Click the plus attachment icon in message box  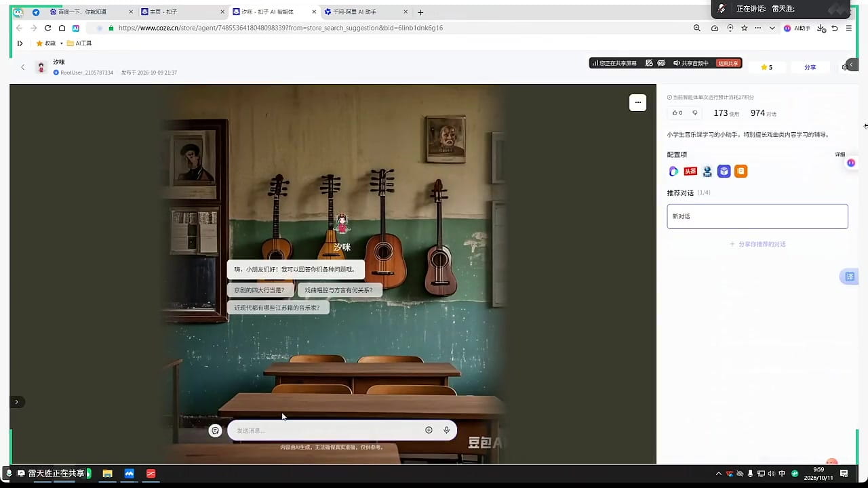429,430
